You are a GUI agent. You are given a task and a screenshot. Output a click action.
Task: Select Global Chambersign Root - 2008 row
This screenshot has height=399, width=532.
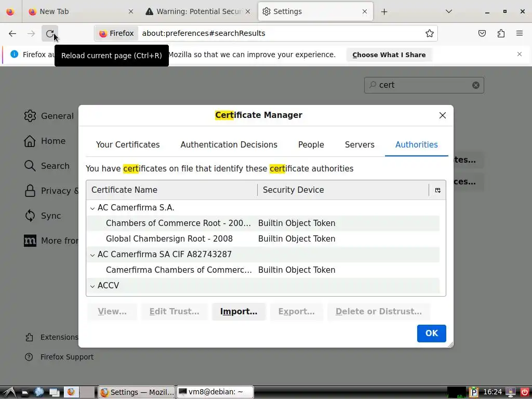click(263, 239)
